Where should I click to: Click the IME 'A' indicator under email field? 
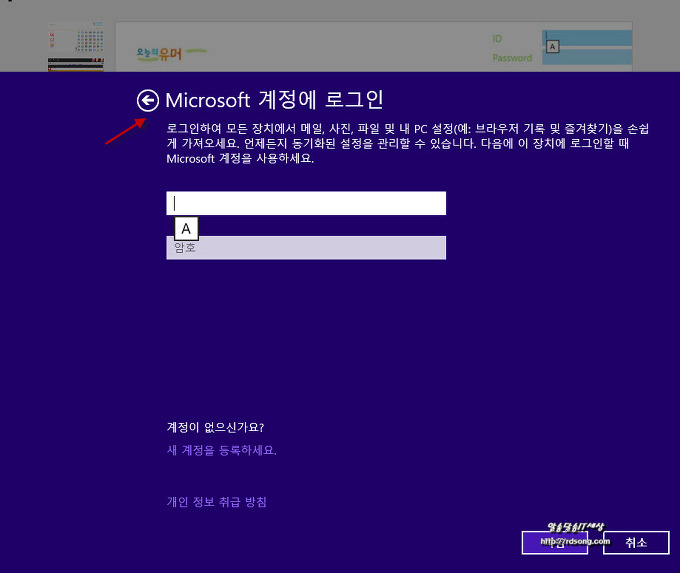click(x=186, y=228)
